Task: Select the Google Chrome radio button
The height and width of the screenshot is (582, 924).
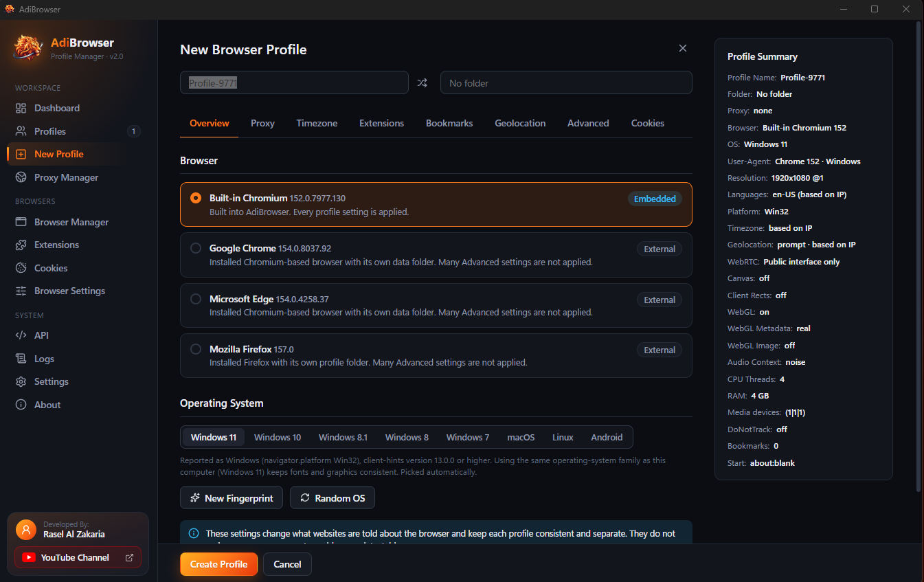Action: pos(196,248)
